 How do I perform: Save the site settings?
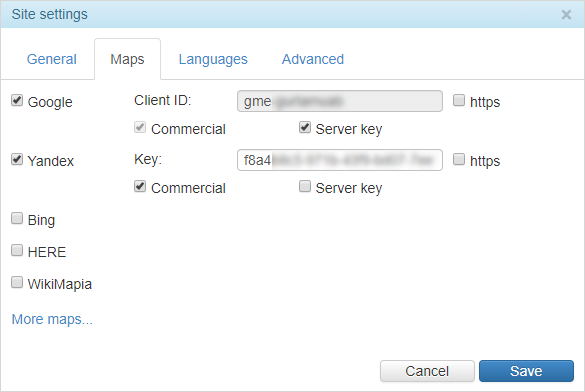point(526,371)
